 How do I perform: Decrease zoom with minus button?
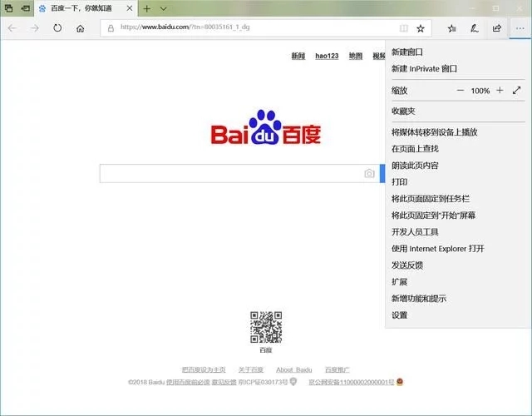460,91
